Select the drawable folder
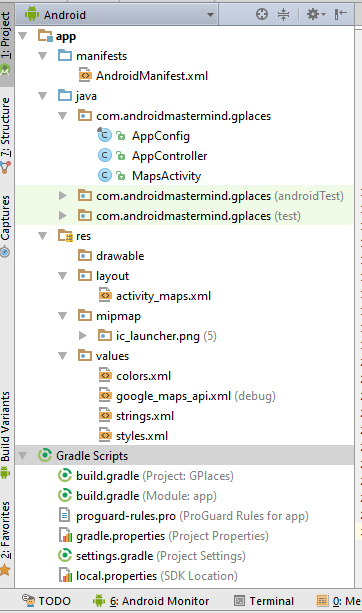Image resolution: width=362 pixels, height=613 pixels. 120,256
